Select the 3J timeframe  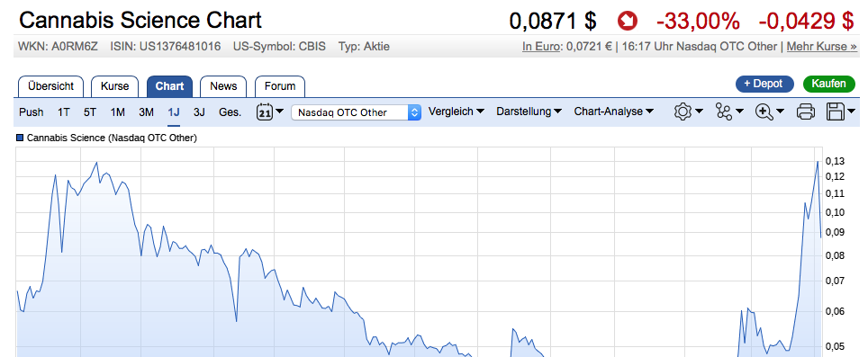click(x=199, y=112)
